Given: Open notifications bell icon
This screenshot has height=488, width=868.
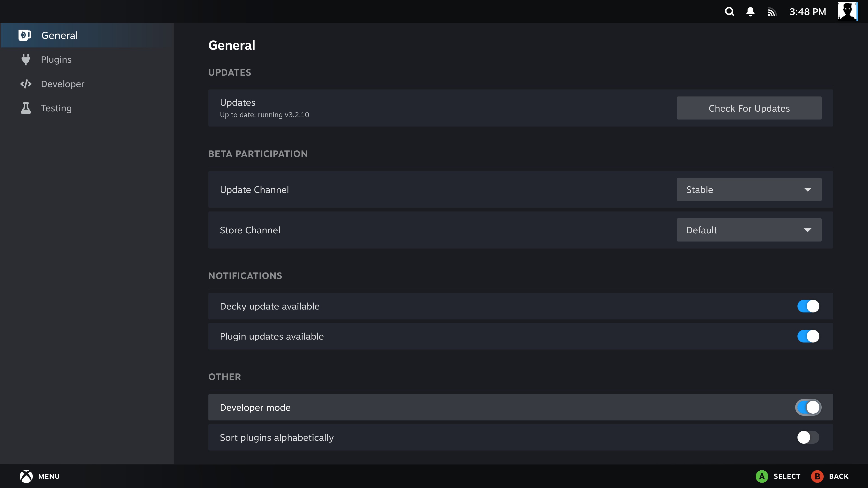Looking at the screenshot, I should pos(750,12).
